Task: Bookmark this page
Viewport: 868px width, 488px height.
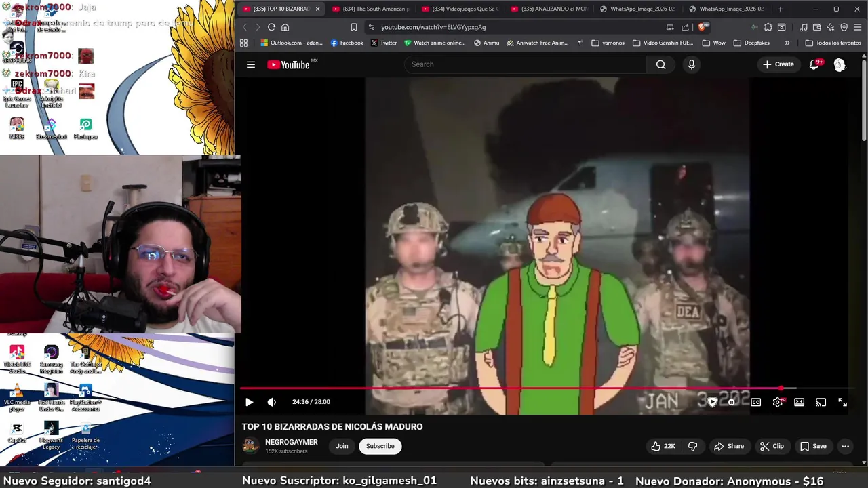Action: coord(353,27)
